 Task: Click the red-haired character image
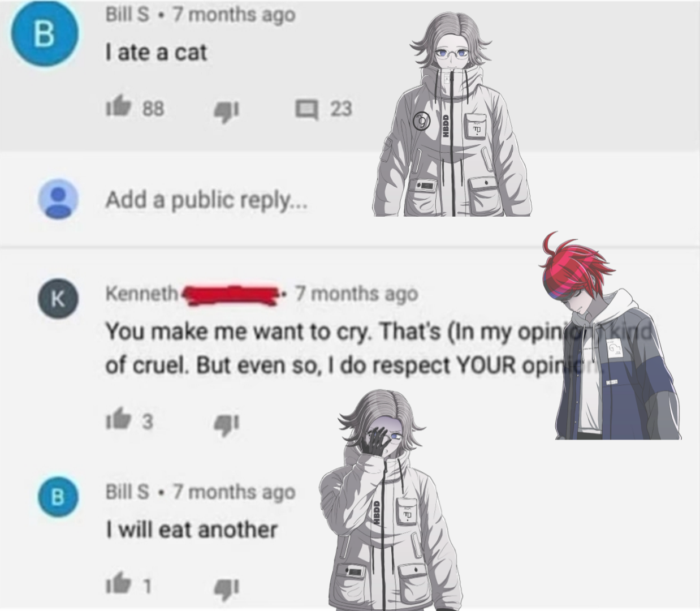click(610, 335)
